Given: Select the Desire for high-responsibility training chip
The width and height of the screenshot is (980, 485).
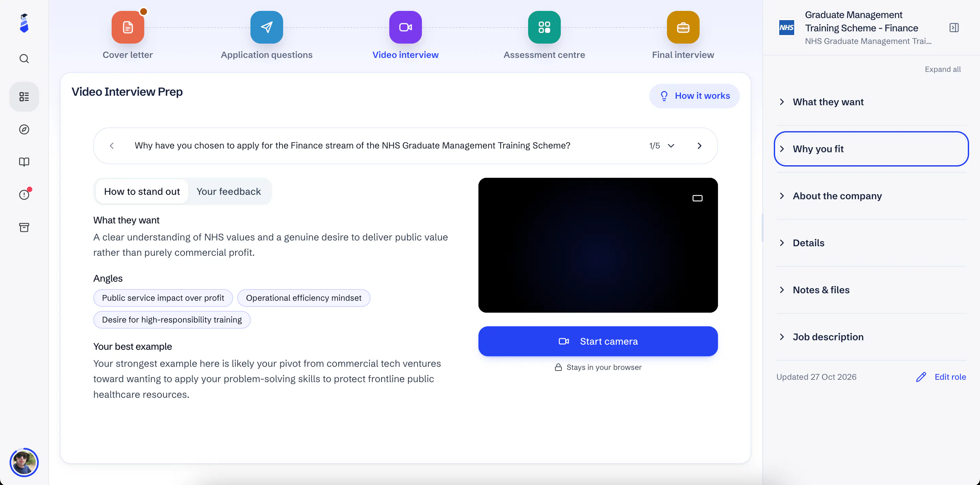Looking at the screenshot, I should click(x=171, y=320).
